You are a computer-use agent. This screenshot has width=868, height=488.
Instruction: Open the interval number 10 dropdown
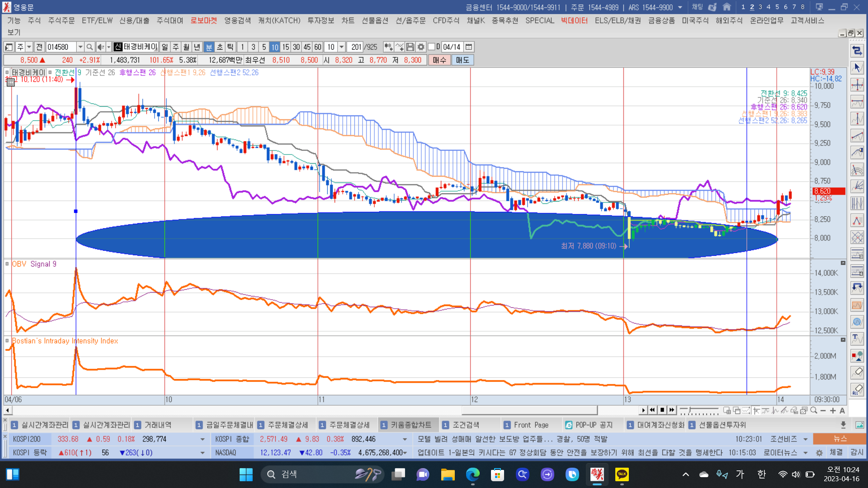click(342, 47)
